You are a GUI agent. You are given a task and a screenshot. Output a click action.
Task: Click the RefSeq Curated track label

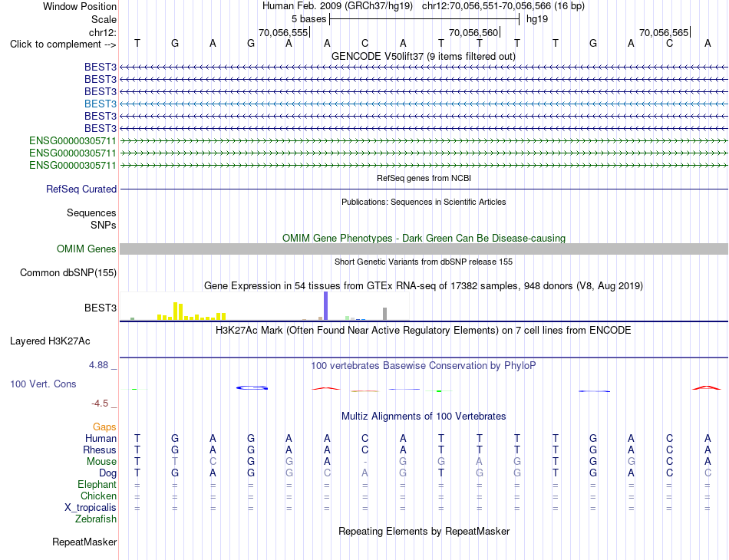pos(81,189)
